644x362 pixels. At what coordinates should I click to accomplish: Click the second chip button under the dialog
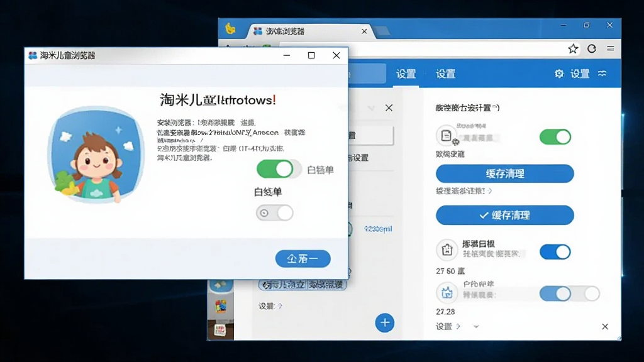click(327, 285)
